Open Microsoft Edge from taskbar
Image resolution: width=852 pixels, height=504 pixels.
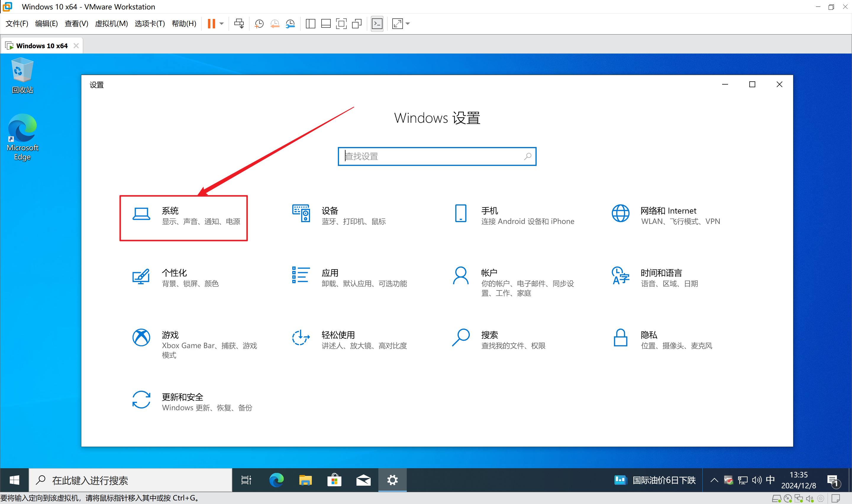click(x=276, y=480)
